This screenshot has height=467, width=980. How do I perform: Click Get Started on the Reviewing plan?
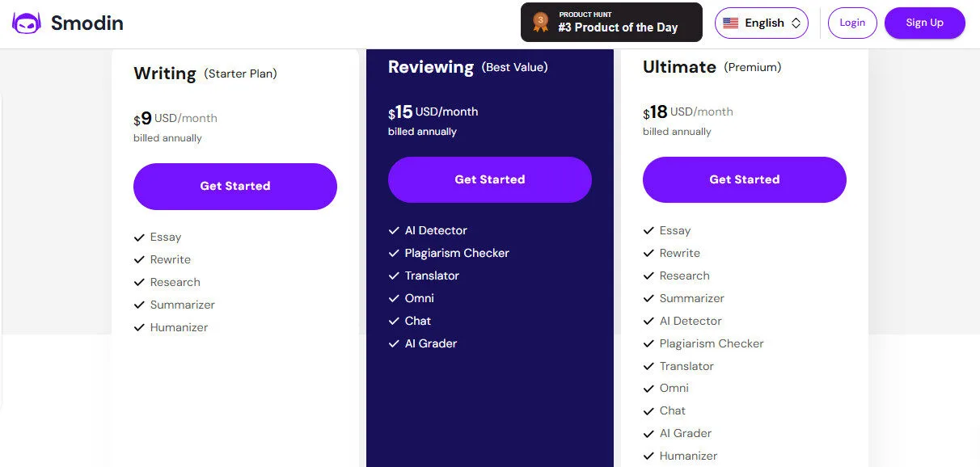tap(489, 179)
